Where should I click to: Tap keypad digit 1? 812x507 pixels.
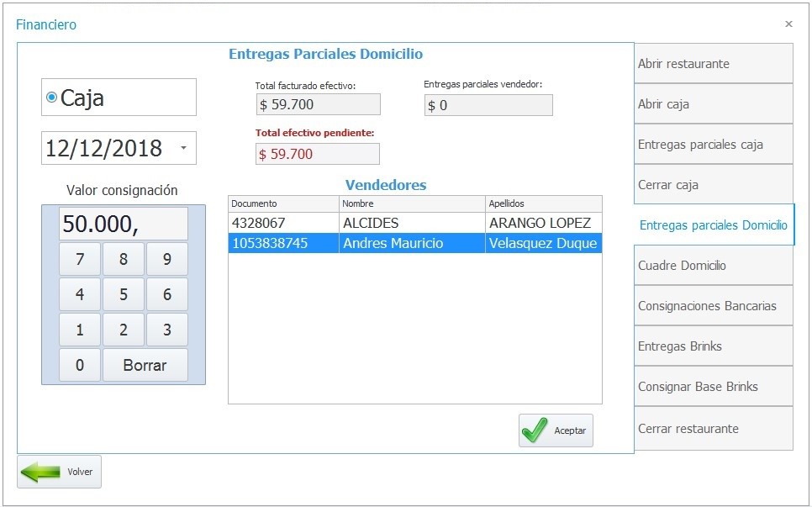[80, 330]
